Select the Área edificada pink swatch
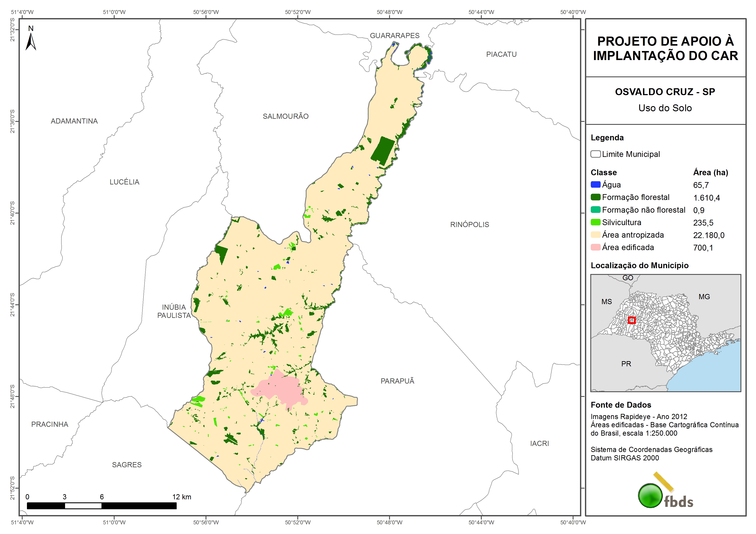756x534 pixels. point(595,248)
